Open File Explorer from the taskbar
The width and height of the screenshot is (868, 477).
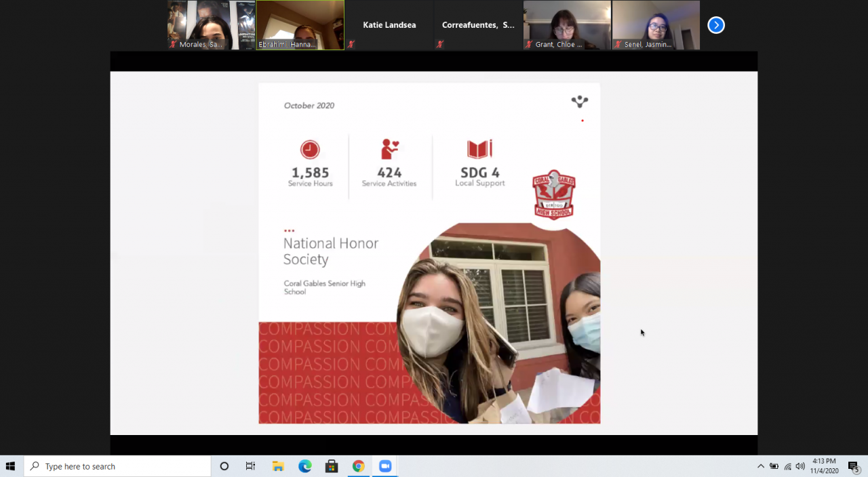pos(278,466)
